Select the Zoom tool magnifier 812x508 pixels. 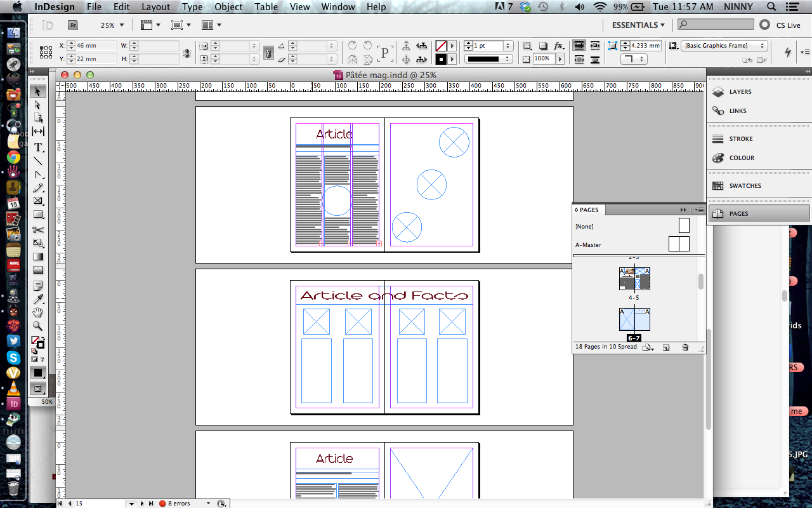(x=38, y=326)
